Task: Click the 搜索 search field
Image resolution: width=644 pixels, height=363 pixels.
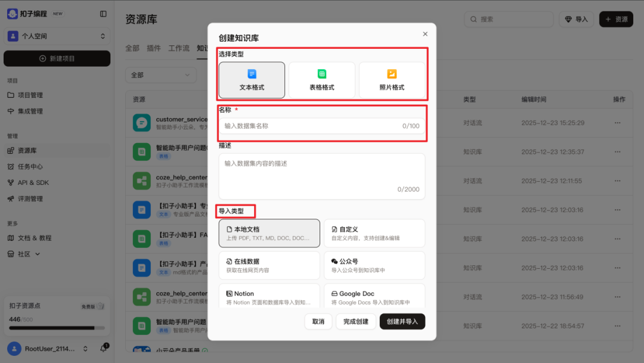Action: [509, 19]
